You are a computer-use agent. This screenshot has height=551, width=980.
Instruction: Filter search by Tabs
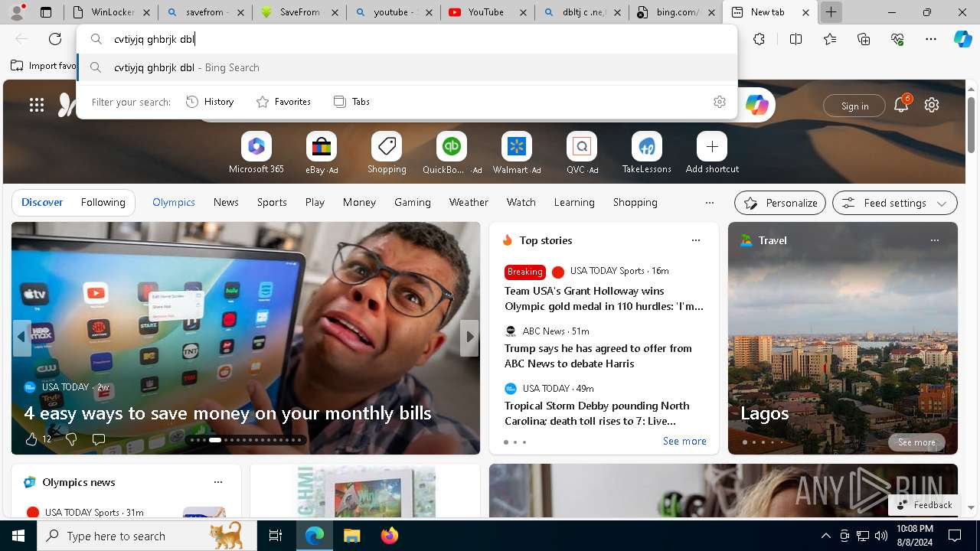point(351,102)
